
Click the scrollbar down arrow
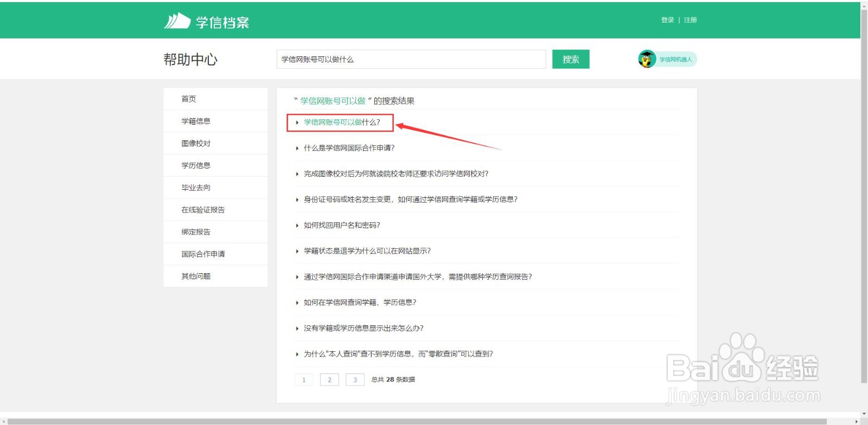coord(864,414)
